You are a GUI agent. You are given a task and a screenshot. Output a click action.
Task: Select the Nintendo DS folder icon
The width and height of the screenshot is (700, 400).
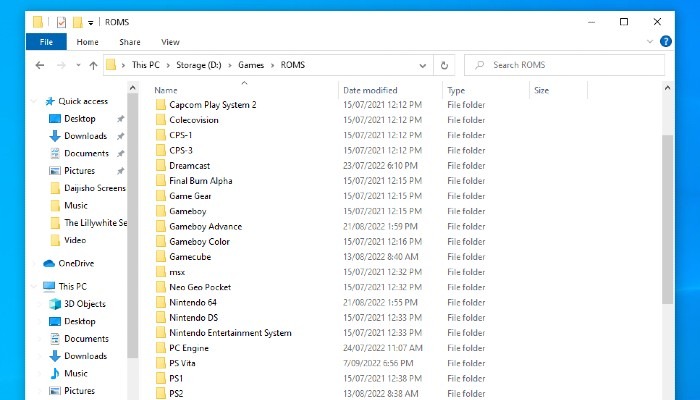coord(161,317)
